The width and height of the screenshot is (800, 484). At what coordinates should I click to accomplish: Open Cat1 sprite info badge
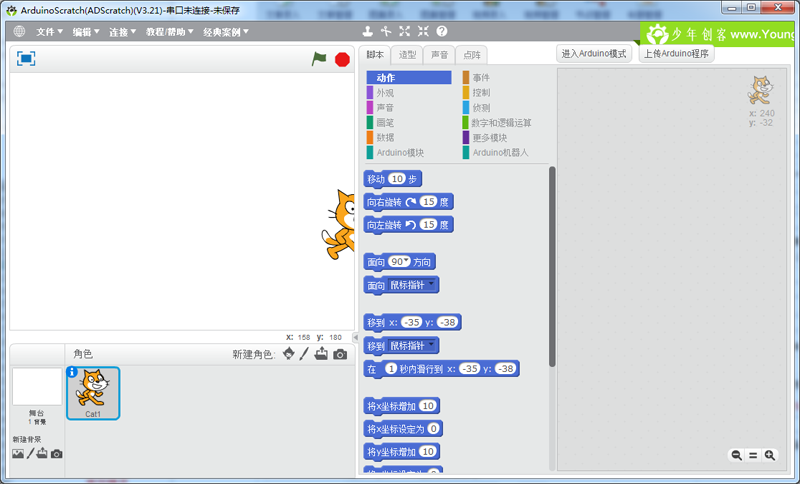(x=72, y=372)
